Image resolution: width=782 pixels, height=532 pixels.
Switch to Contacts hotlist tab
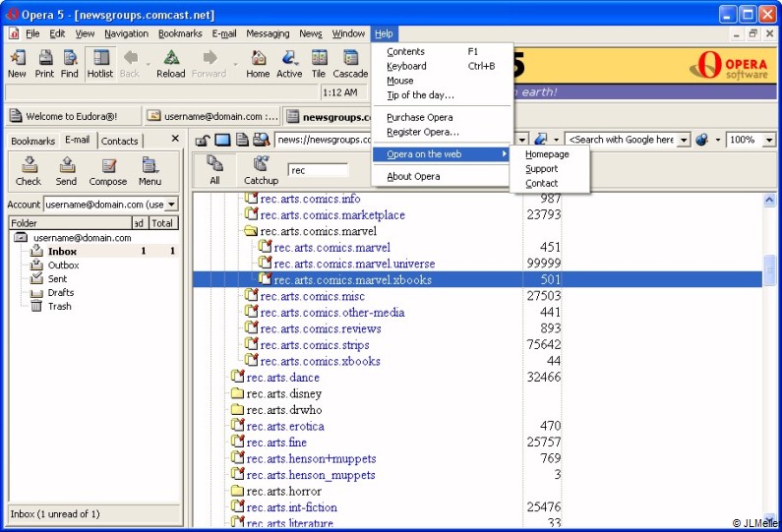[119, 141]
